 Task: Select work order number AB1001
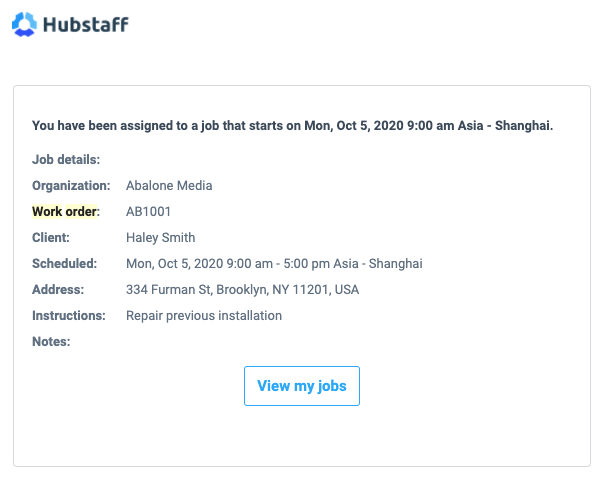(148, 211)
